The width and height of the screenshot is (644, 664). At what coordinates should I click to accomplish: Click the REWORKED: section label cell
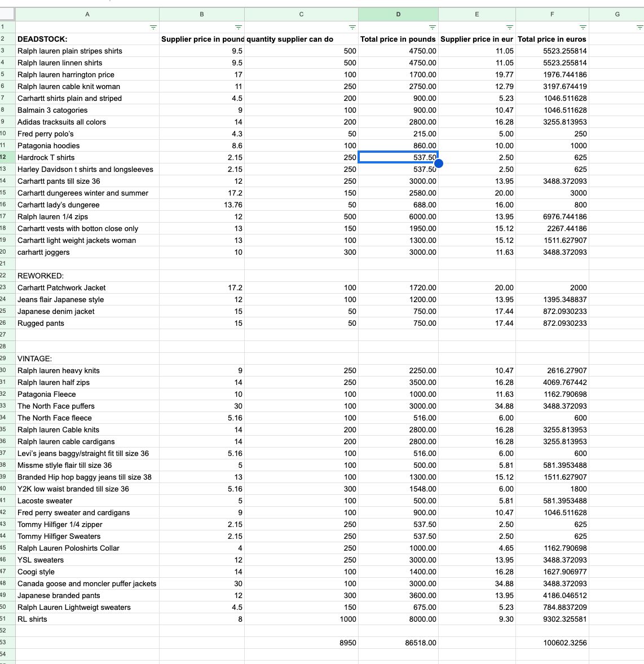coord(87,276)
